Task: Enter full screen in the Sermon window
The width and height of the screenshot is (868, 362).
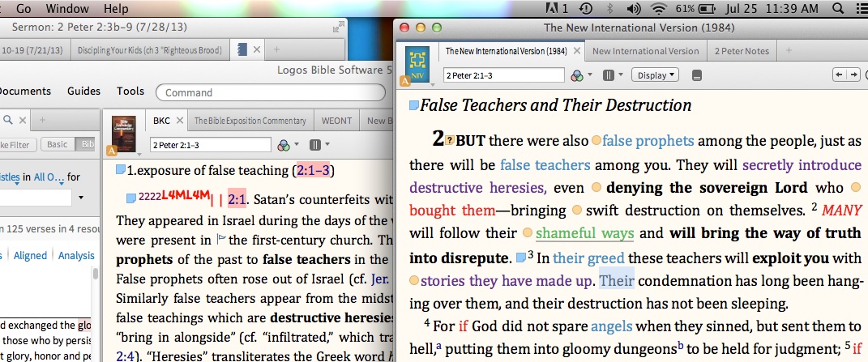Action: coord(338,27)
